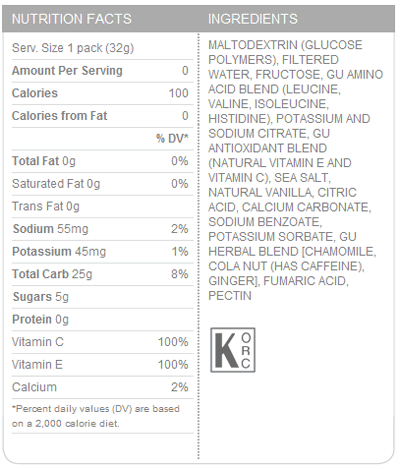Select the Calories from Fat row
400x469 pixels.
[103, 116]
